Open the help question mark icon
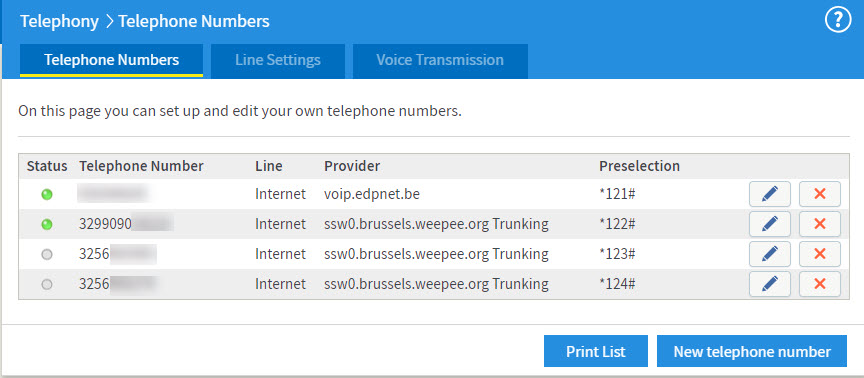This screenshot has width=864, height=378. 838,21
